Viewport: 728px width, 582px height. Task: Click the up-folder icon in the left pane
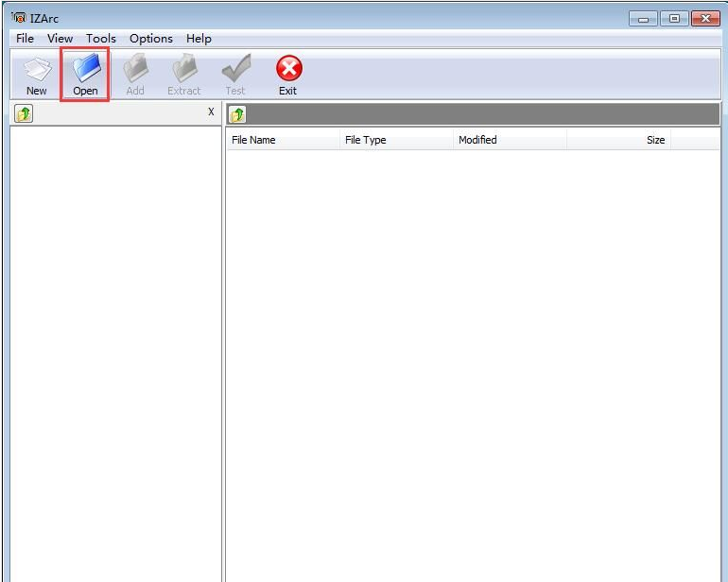pyautogui.click(x=24, y=113)
